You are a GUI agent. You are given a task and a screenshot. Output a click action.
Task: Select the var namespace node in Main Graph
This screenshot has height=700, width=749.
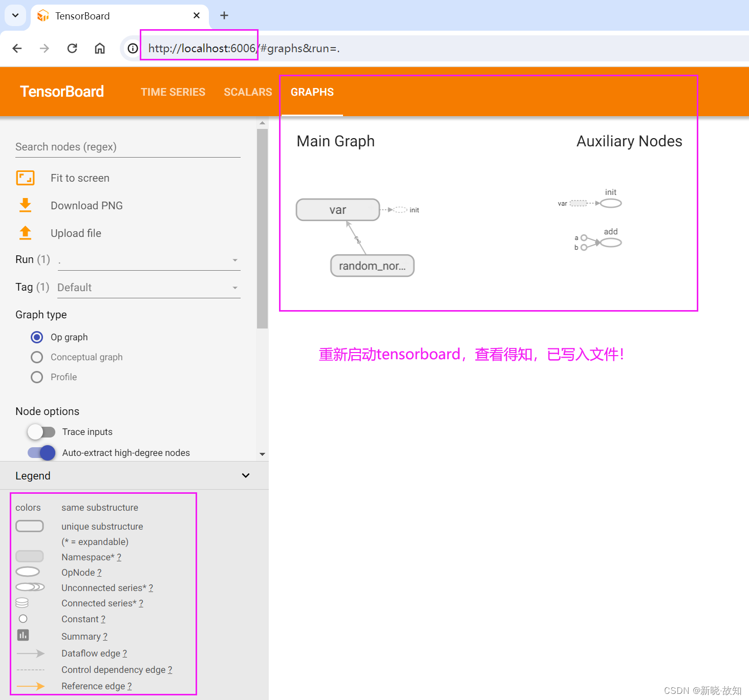click(338, 210)
